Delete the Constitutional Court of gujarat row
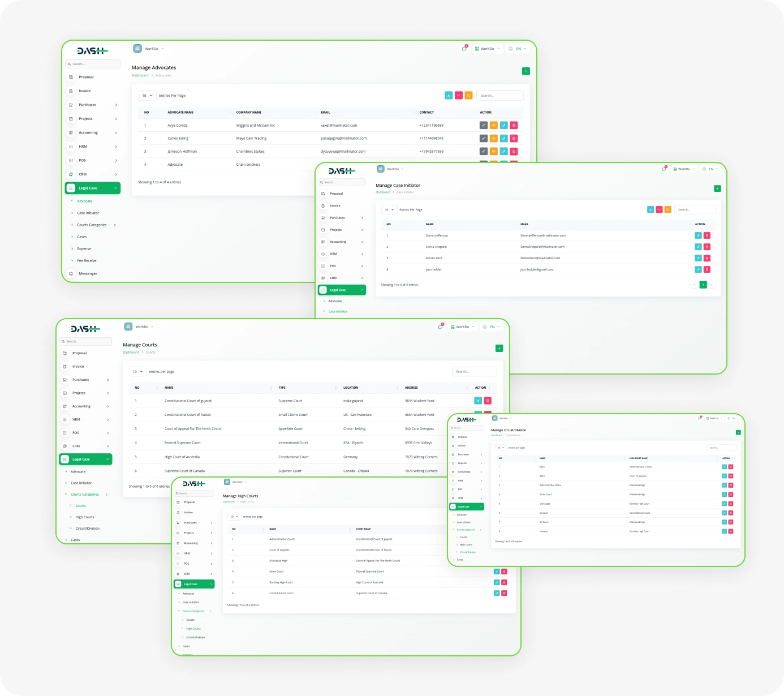The height and width of the screenshot is (696, 784). pyautogui.click(x=488, y=401)
